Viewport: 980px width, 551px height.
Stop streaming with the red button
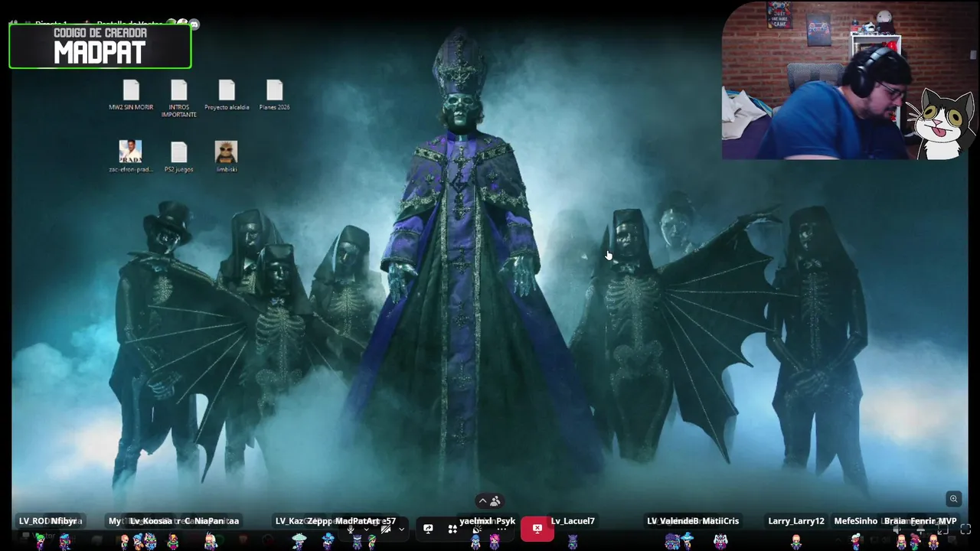pyautogui.click(x=537, y=529)
